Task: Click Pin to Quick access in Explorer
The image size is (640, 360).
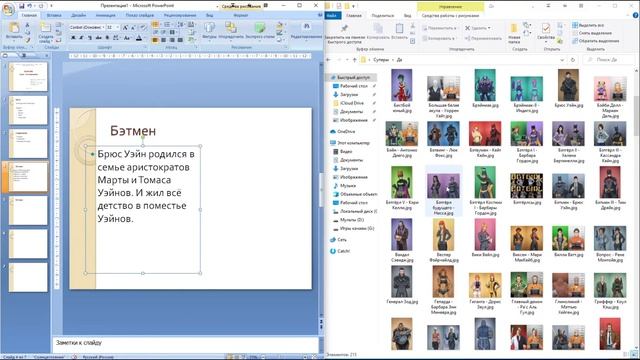Action: (344, 33)
